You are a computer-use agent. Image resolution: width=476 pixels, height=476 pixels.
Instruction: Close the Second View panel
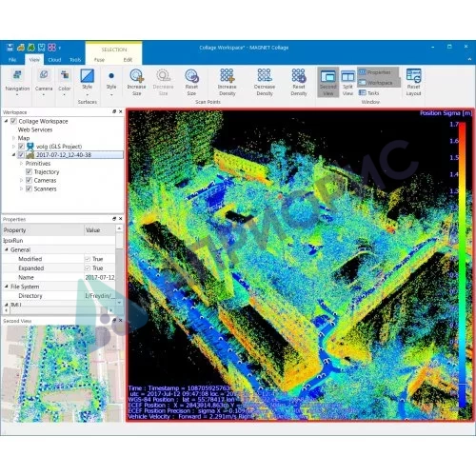(121, 321)
